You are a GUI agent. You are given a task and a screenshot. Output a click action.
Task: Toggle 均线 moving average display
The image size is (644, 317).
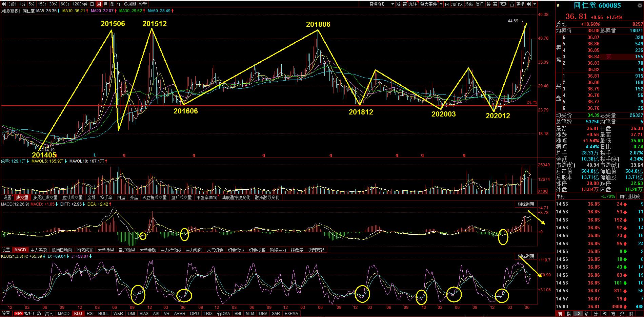469,4
